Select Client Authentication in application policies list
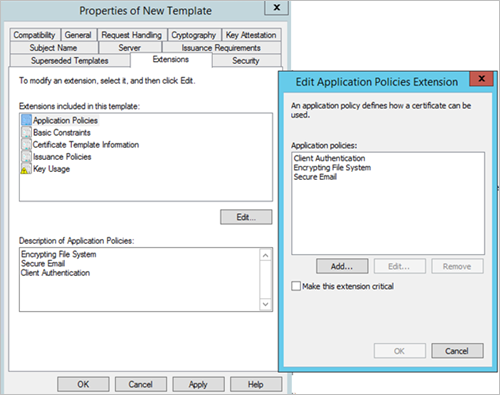Screen dimensions: 500x395 coord(329,158)
